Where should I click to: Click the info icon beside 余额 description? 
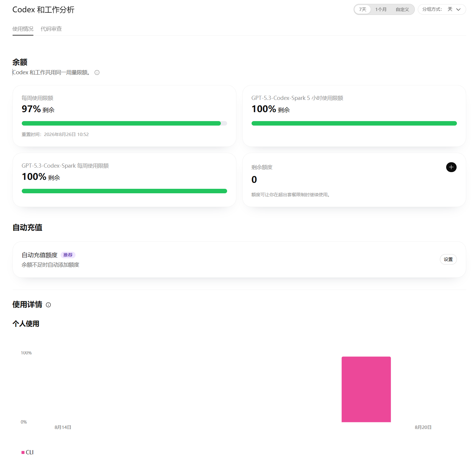(97, 72)
